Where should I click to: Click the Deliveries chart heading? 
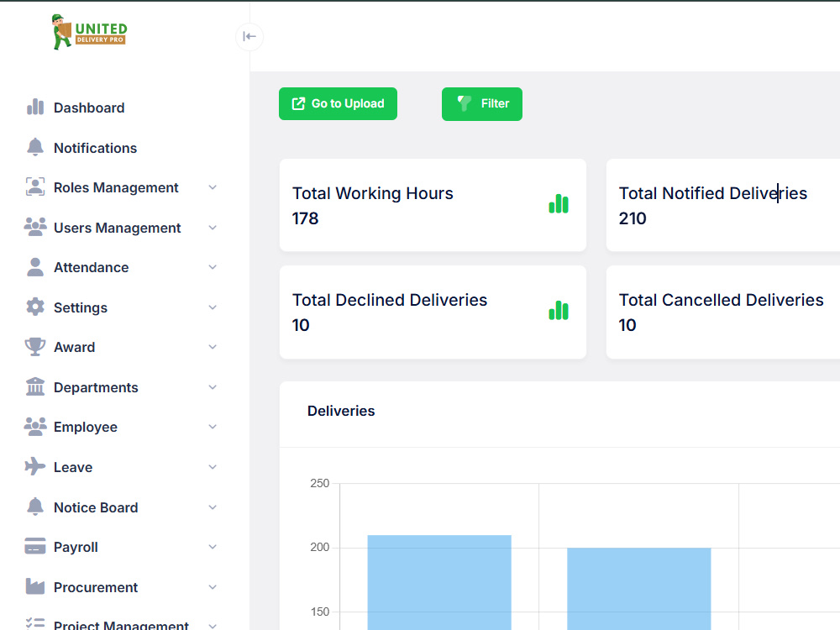point(341,411)
